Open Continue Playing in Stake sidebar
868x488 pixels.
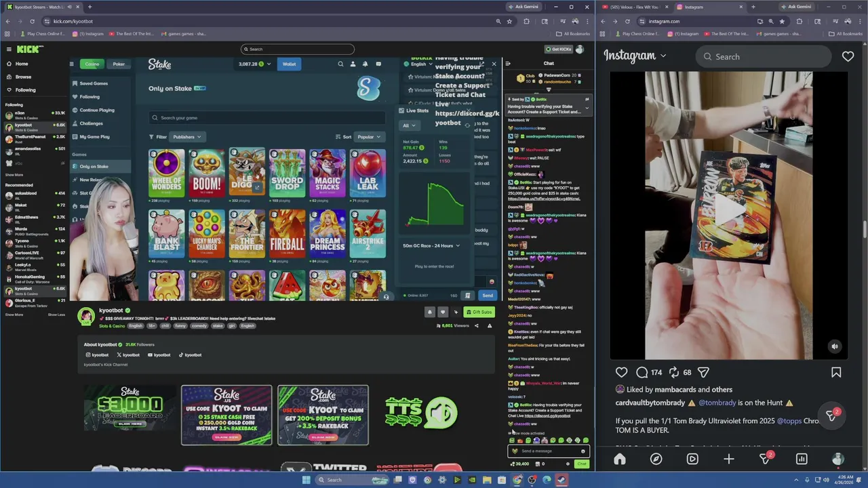(x=100, y=110)
